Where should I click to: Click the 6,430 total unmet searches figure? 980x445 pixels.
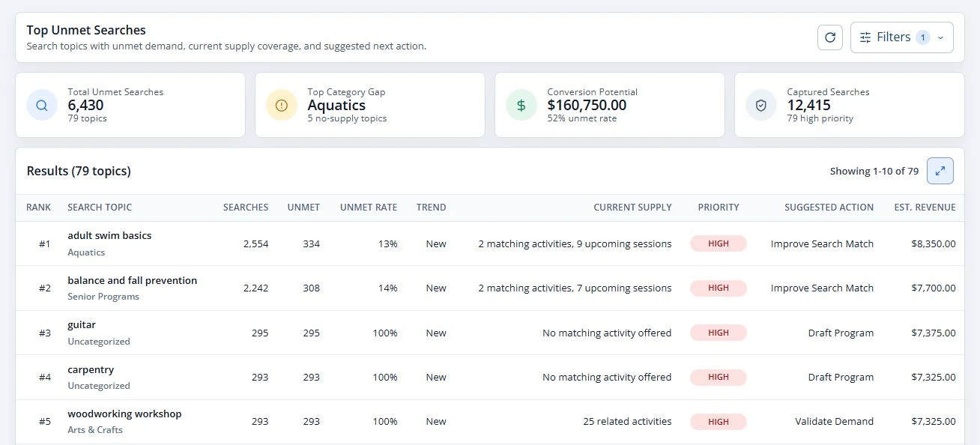tap(85, 106)
